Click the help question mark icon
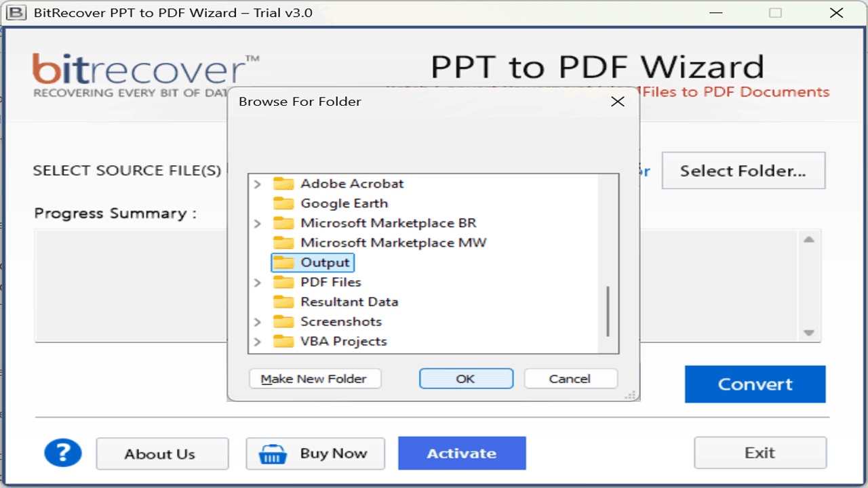Image resolution: width=868 pixels, height=488 pixels. 63,453
